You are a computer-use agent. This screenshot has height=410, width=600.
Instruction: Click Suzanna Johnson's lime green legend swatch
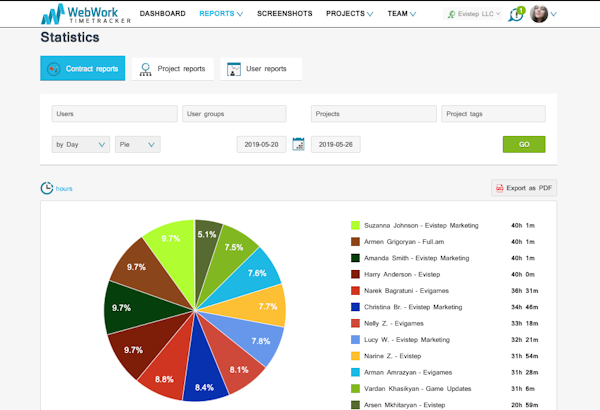click(x=355, y=225)
